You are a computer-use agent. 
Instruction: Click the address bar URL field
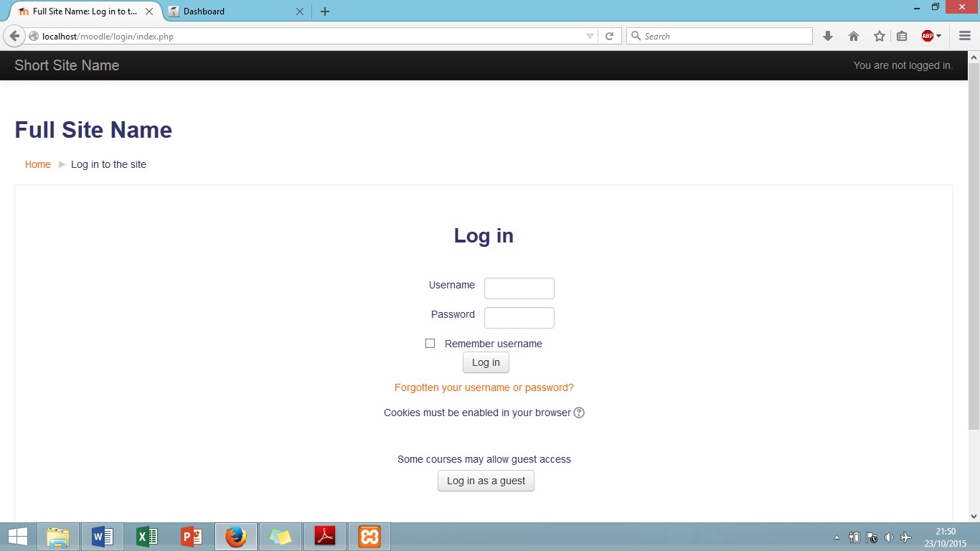tap(312, 36)
